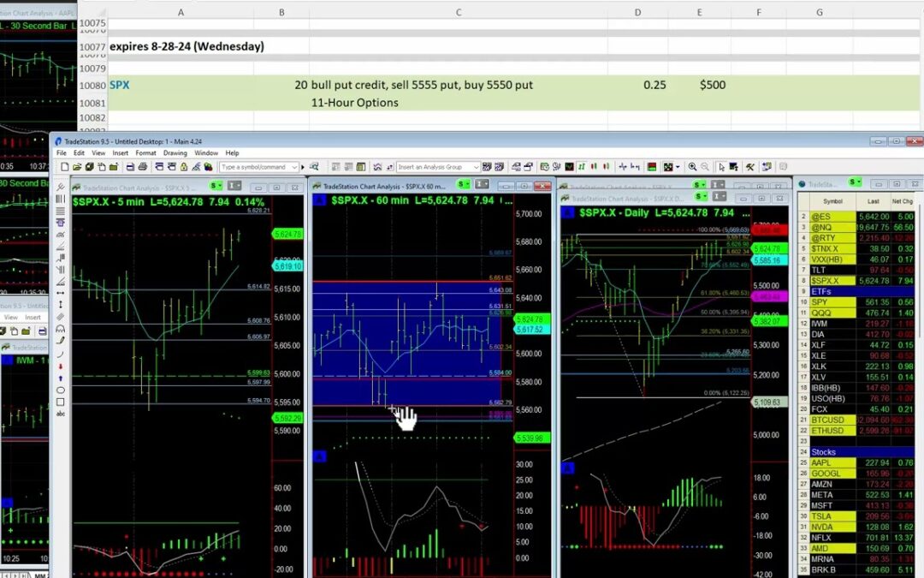Click spreadsheet cell 'expires 8-28-24 (Wednesday)'
Image resolution: width=924 pixels, height=578 pixels.
[187, 46]
